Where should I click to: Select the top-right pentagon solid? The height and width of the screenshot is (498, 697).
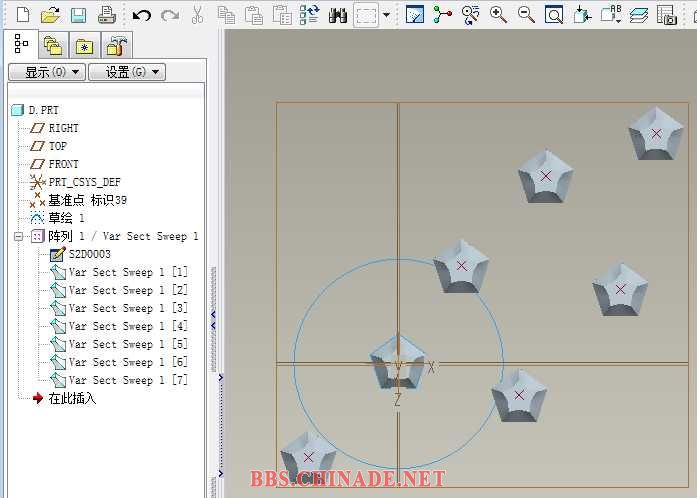[x=656, y=133]
